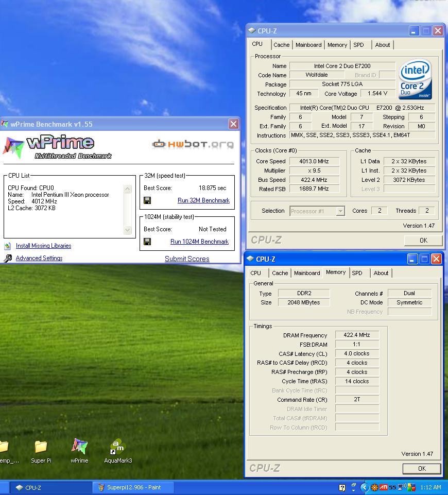Open About tab in lower CPU-Z window
Image resolution: width=448 pixels, height=495 pixels.
coord(381,273)
